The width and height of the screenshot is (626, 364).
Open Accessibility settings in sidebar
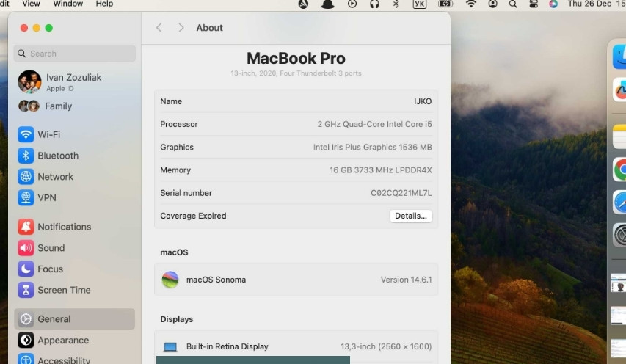[x=54, y=360]
